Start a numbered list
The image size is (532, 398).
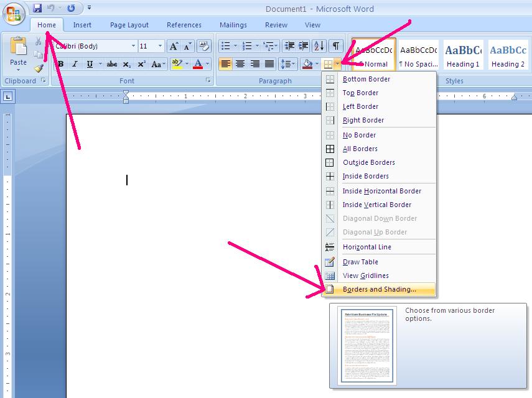point(244,45)
